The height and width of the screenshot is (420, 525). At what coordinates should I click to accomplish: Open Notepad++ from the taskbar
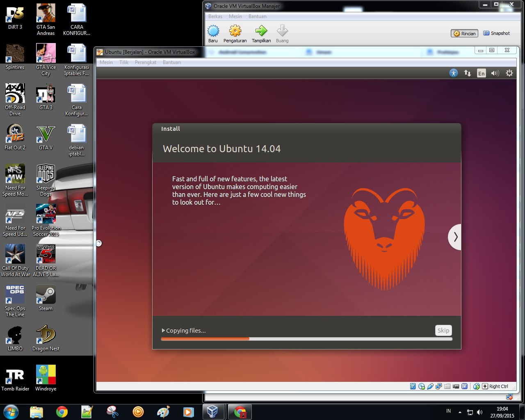(87, 411)
